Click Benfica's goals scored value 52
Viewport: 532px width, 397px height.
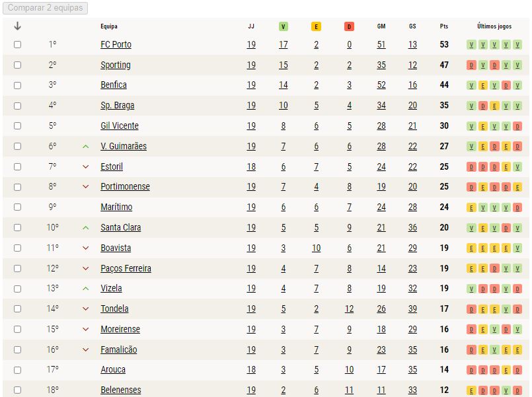[x=381, y=85]
